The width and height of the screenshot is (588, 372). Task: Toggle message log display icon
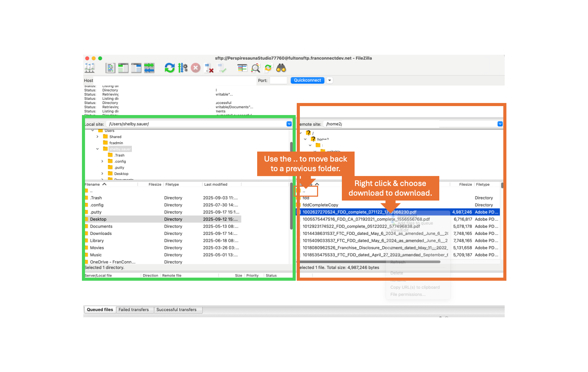(110, 68)
